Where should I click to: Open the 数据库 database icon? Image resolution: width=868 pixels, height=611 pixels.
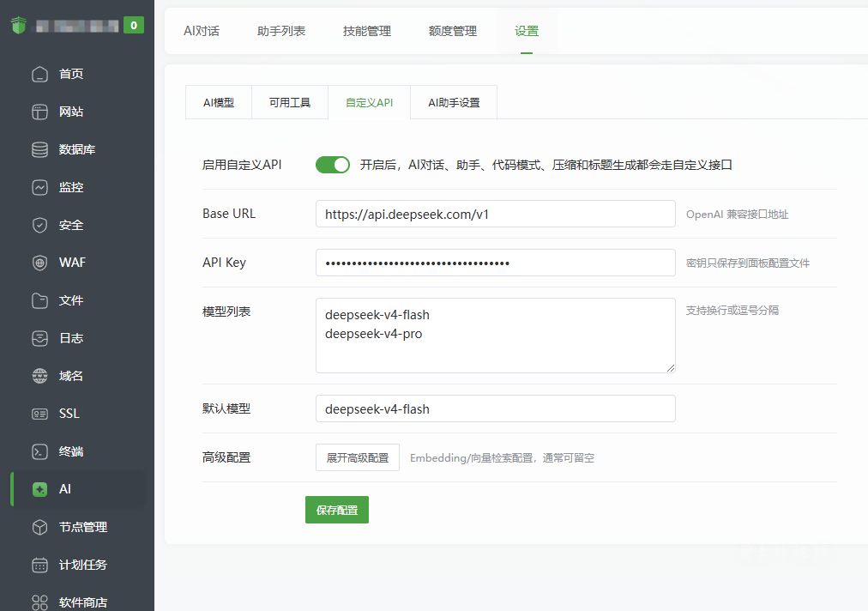(x=39, y=149)
